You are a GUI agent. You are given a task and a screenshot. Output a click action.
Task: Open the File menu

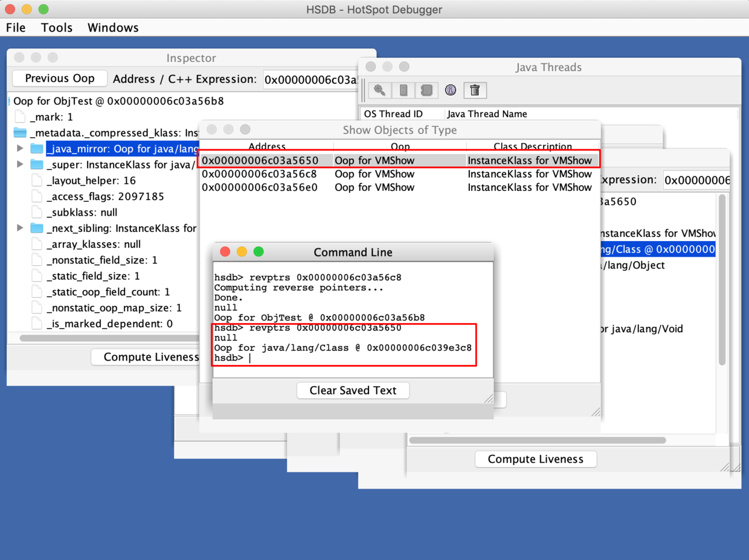click(x=16, y=28)
